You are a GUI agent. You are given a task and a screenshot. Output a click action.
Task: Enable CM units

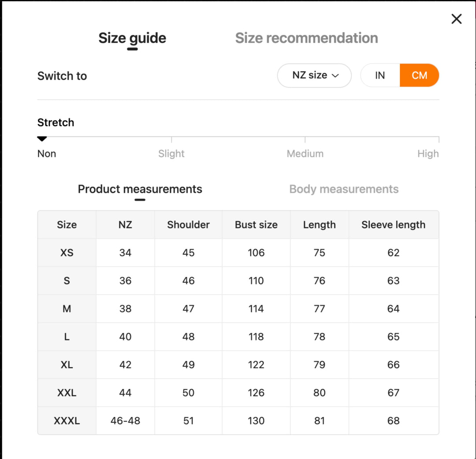pos(419,75)
